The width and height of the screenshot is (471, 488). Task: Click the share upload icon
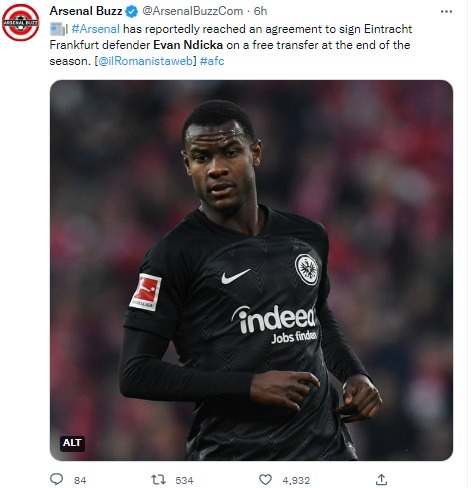click(381, 480)
